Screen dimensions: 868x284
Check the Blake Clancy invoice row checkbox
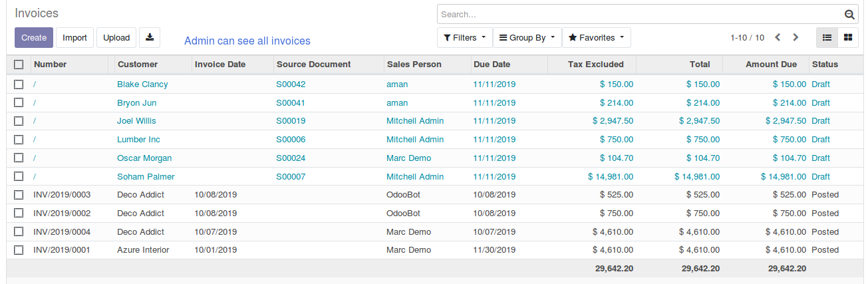pos(19,84)
